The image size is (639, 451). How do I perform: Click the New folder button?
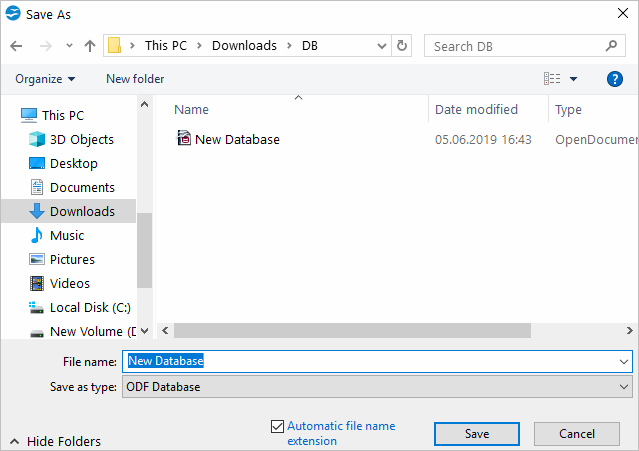[135, 79]
